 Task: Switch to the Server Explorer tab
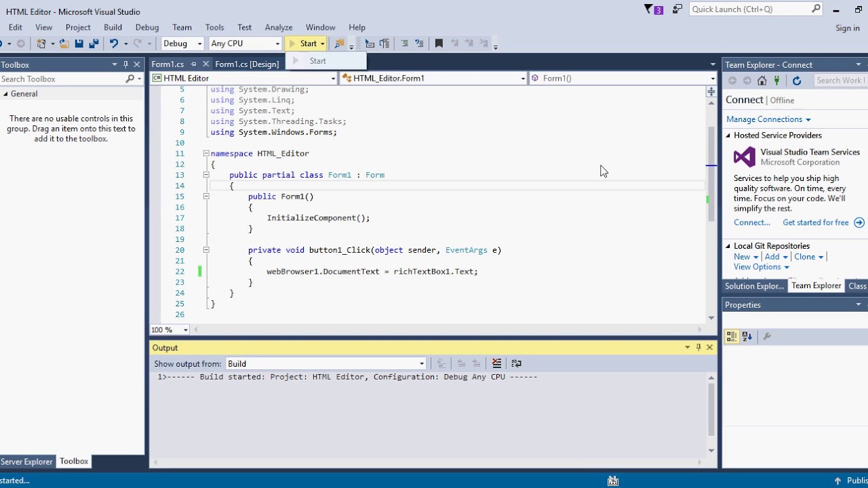26,462
